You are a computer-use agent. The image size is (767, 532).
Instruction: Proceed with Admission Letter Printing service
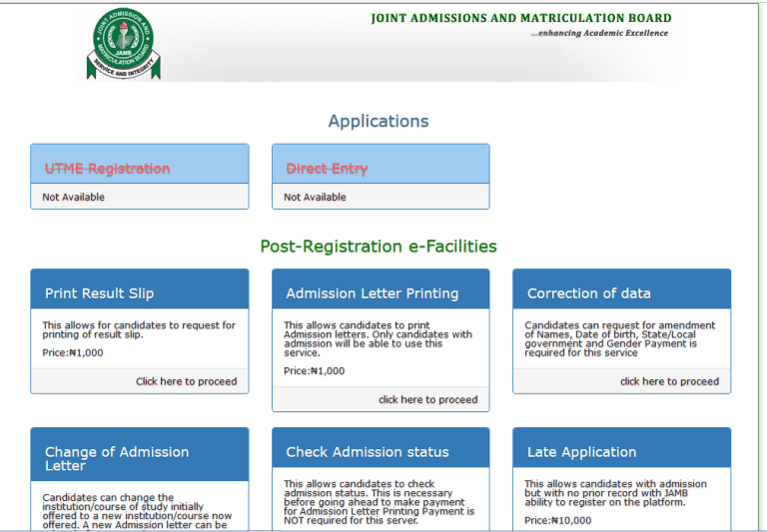pos(428,399)
